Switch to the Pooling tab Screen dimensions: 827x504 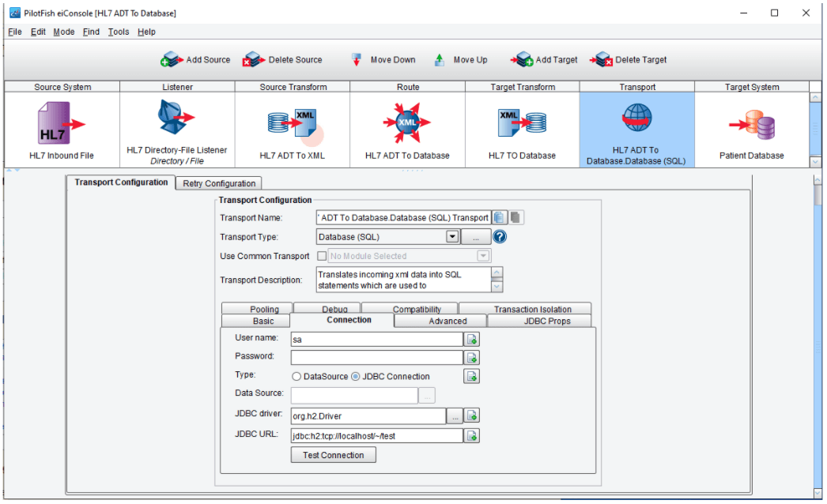point(257,308)
